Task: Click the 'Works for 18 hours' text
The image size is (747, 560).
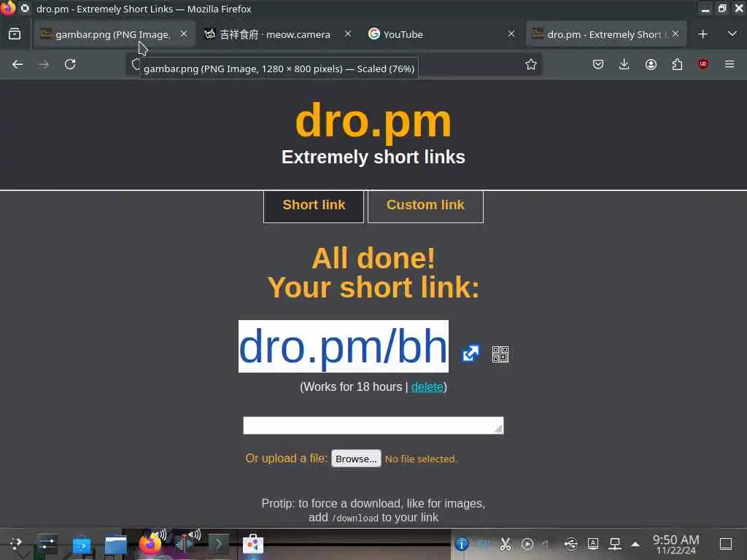Action: coord(352,386)
